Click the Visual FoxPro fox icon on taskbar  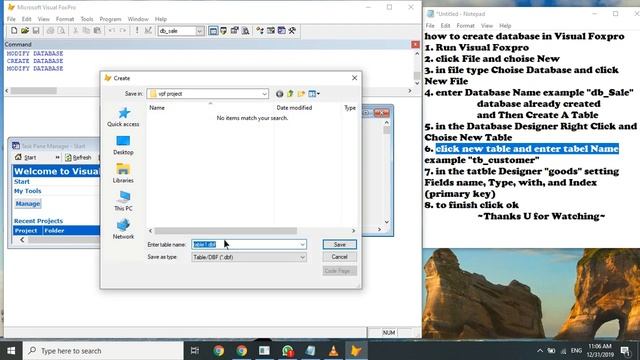356,351
